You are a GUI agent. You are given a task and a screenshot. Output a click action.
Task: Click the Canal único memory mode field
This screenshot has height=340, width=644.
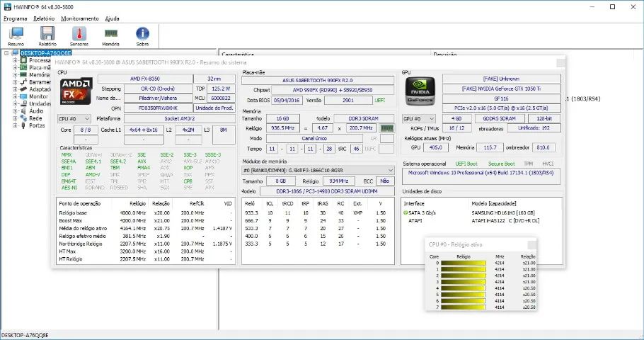pyautogui.click(x=314, y=139)
